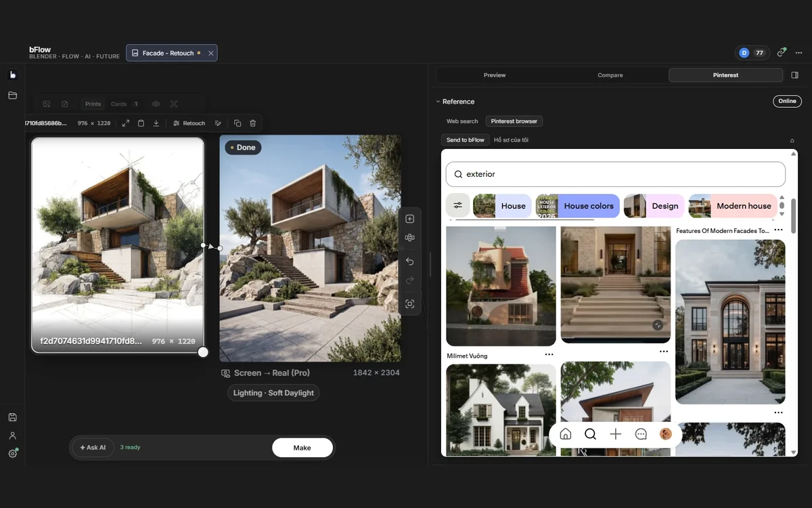Open the folder icon in left sidebar
812x508 pixels.
point(12,96)
